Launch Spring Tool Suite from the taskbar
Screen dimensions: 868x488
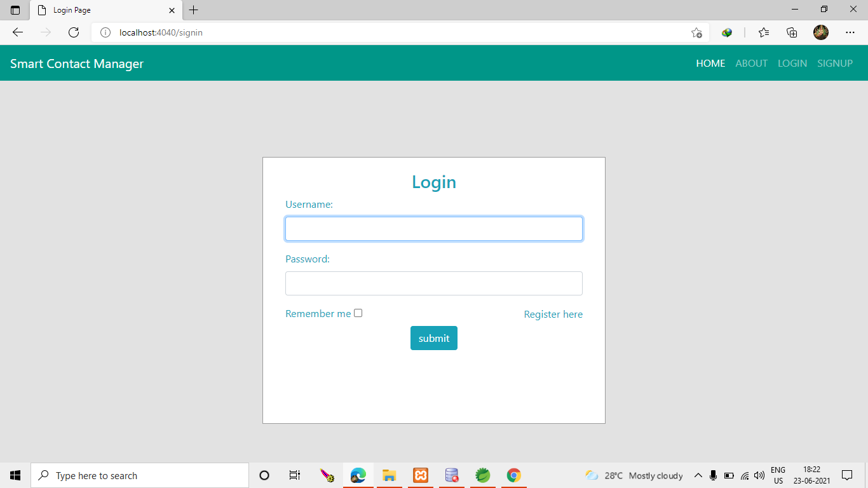[482, 475]
